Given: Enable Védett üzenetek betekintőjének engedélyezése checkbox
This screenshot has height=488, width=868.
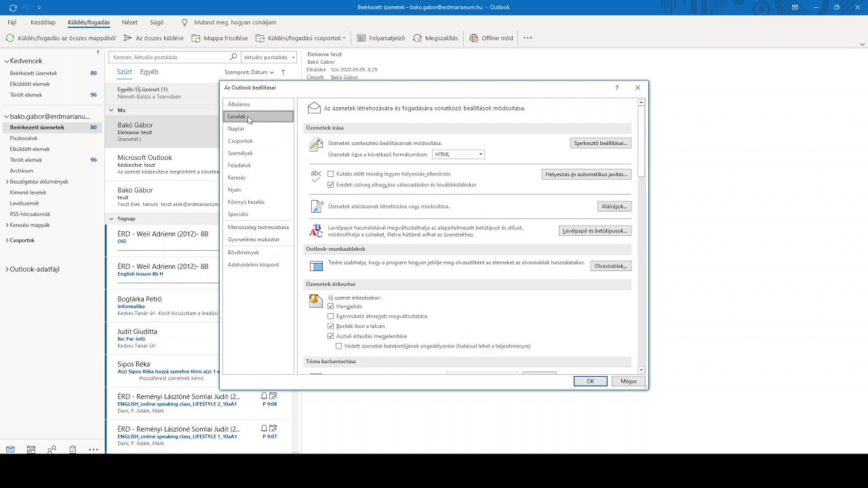Looking at the screenshot, I should 339,346.
